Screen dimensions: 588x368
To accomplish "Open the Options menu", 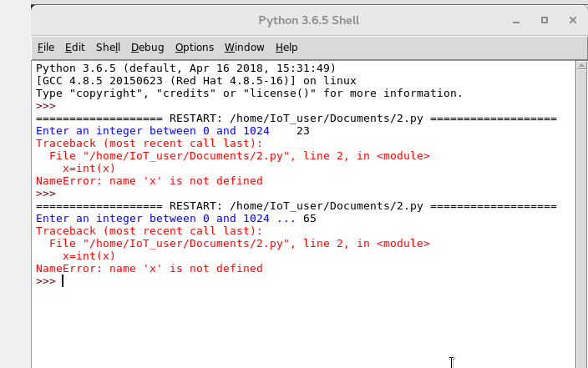I will [x=195, y=48].
